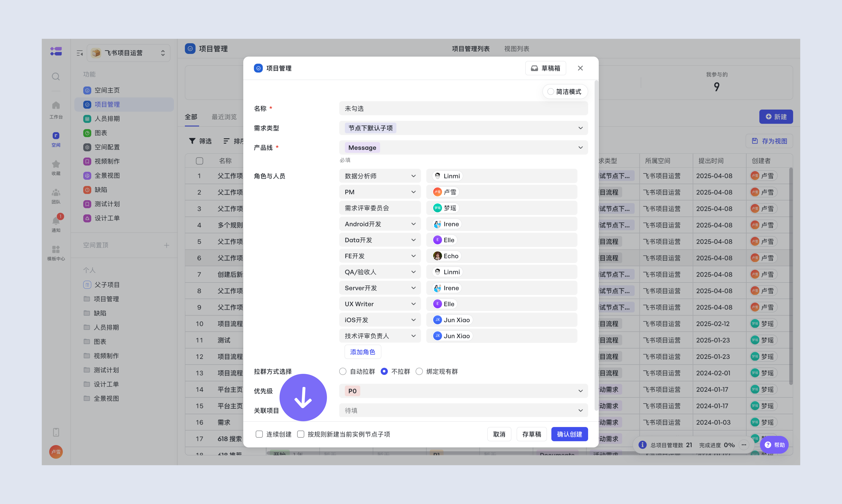Tick the select-all checkbox in table header
The image size is (842, 504).
tap(199, 161)
